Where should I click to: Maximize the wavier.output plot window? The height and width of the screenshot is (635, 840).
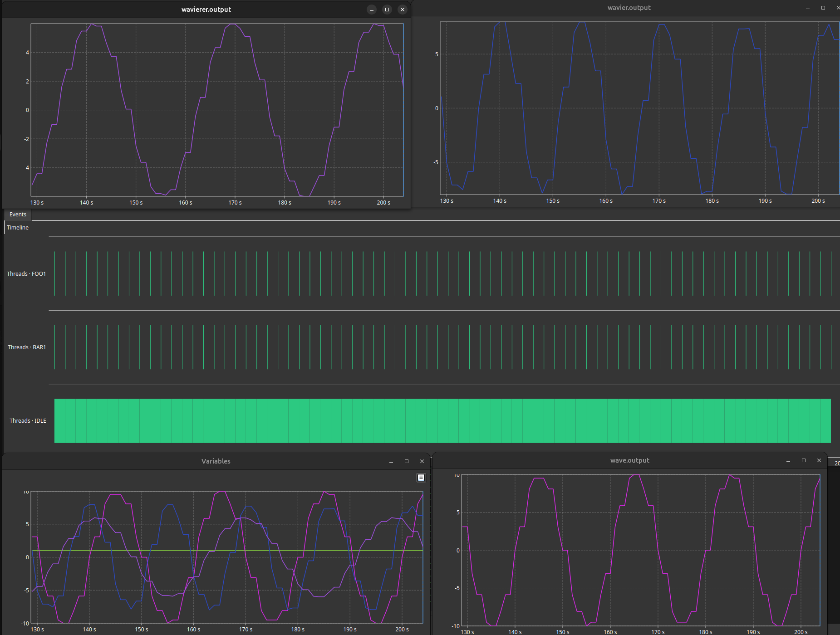point(823,8)
